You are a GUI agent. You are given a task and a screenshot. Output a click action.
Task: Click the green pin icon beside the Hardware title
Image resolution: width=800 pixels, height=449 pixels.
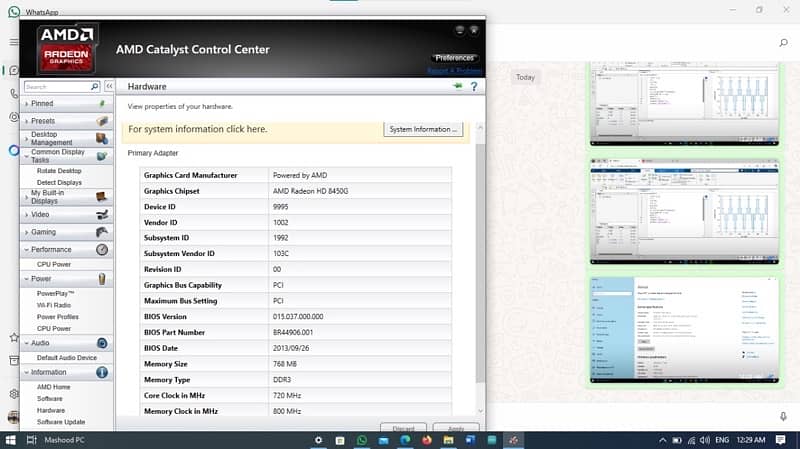tap(458, 87)
